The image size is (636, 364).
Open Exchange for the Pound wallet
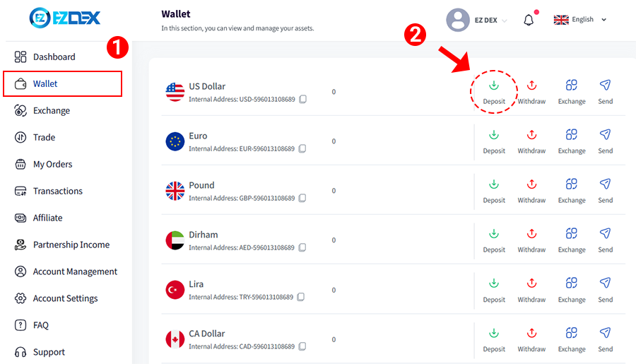(x=571, y=184)
